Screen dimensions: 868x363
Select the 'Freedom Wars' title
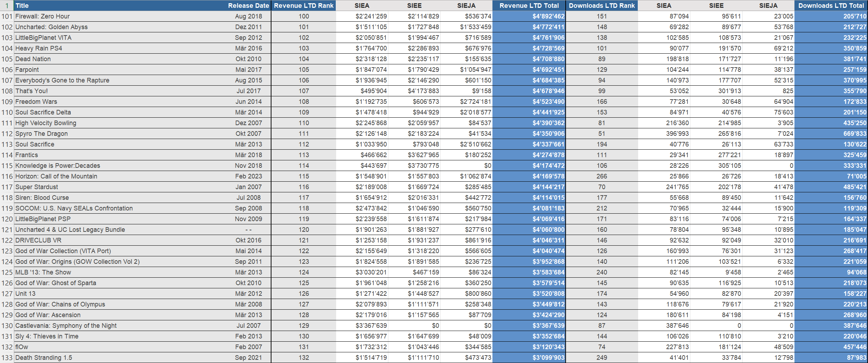click(x=120, y=102)
